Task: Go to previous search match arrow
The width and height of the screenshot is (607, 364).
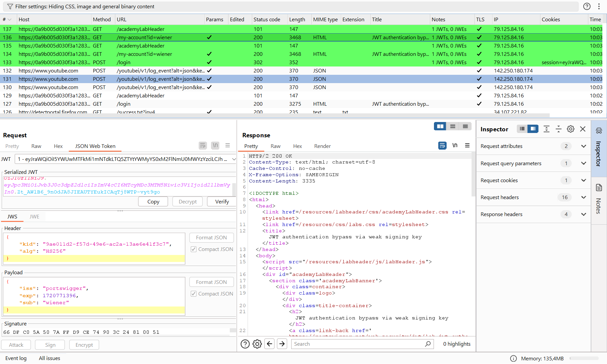Action: click(x=270, y=344)
